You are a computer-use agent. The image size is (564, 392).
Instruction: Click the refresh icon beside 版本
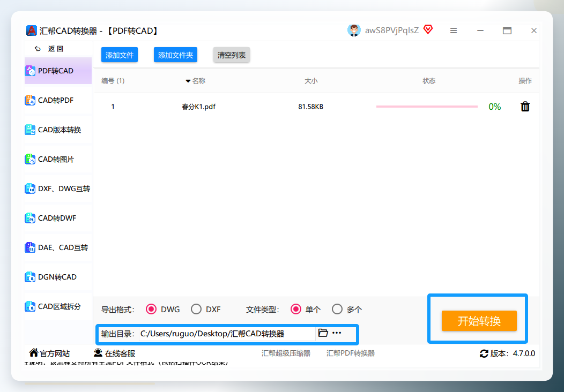point(484,353)
